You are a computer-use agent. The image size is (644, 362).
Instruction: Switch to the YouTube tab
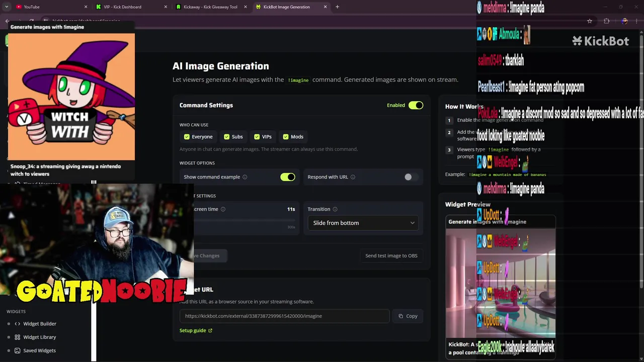point(51,7)
